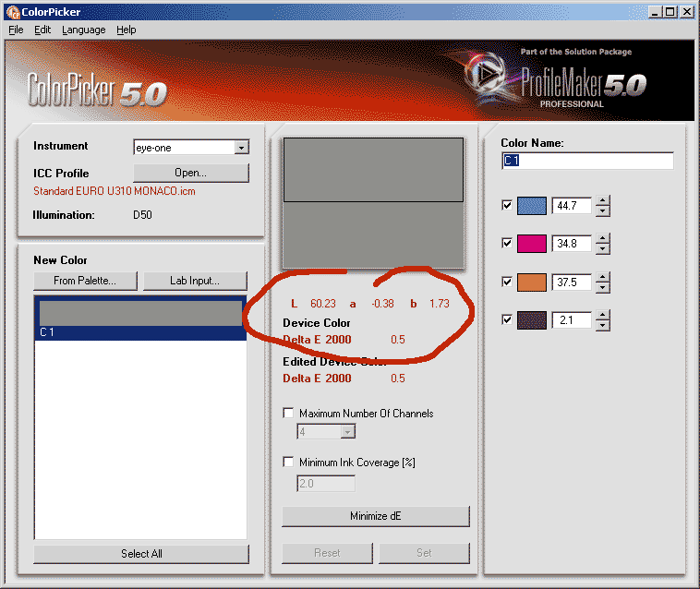The height and width of the screenshot is (589, 700).
Task: Click the 44.7 ink value field
Action: pos(572,206)
